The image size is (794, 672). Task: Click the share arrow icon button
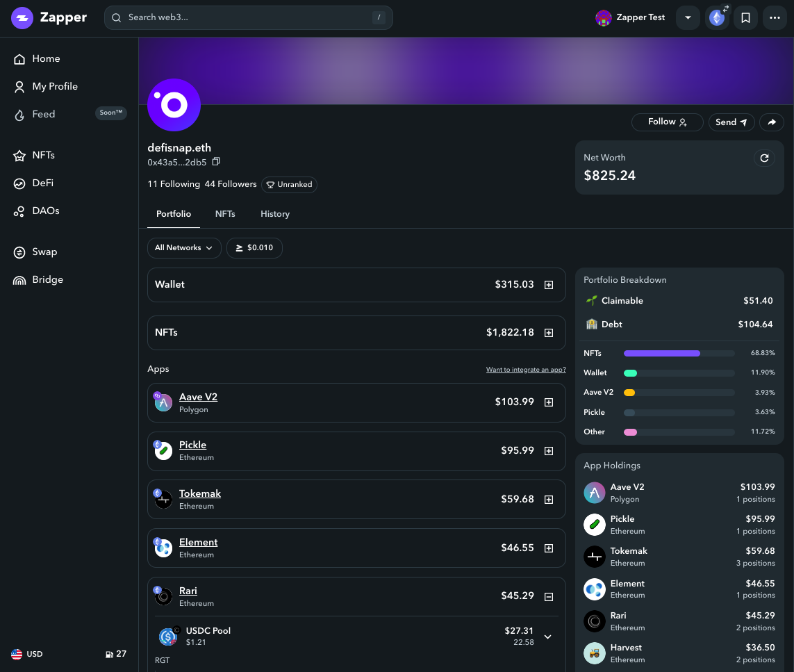point(772,122)
